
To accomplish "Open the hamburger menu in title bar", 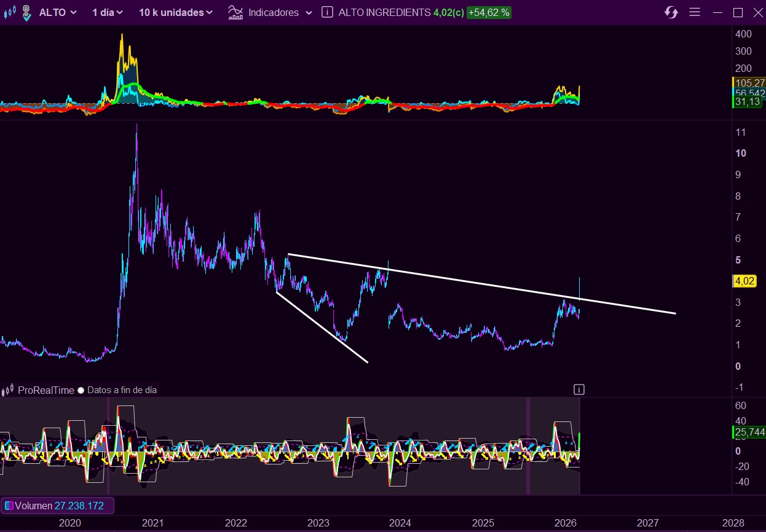I will (695, 12).
